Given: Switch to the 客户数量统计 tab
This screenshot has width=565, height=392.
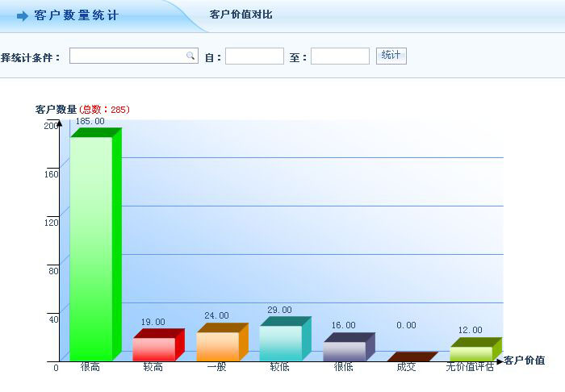Looking at the screenshot, I should 76,16.
